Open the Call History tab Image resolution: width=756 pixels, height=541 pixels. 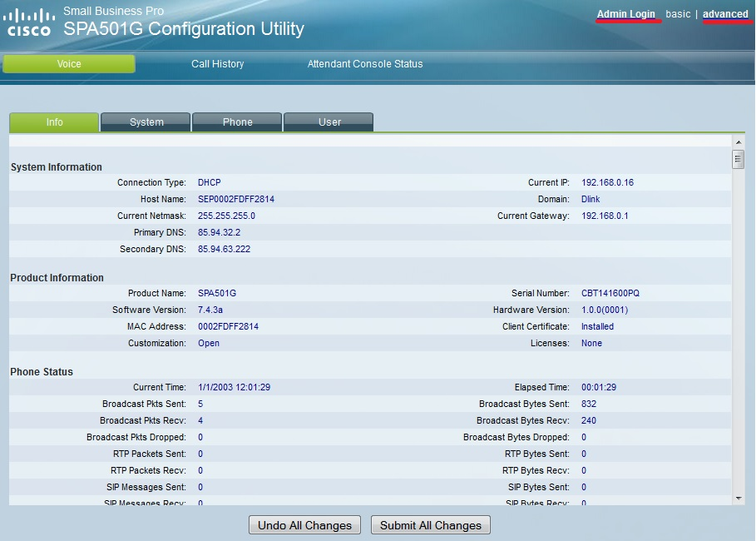(x=217, y=64)
